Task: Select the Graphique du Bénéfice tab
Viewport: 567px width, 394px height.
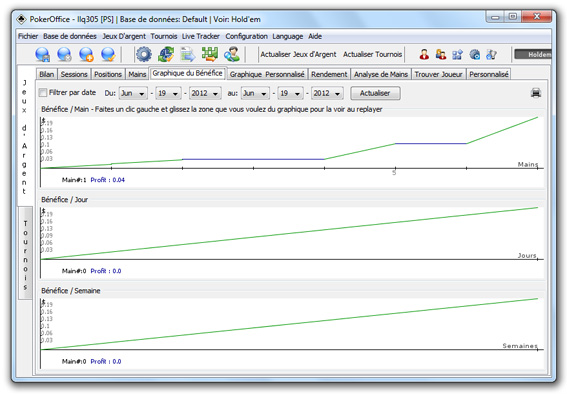Action: [x=187, y=73]
